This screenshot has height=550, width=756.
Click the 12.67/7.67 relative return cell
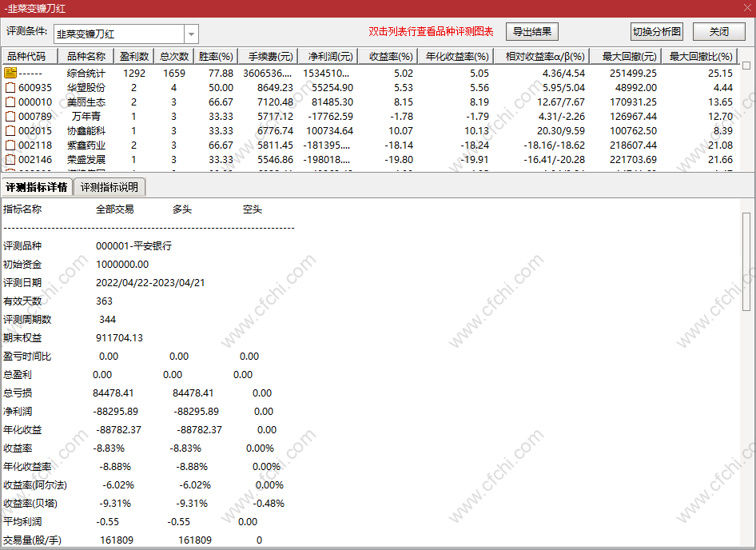(x=560, y=102)
